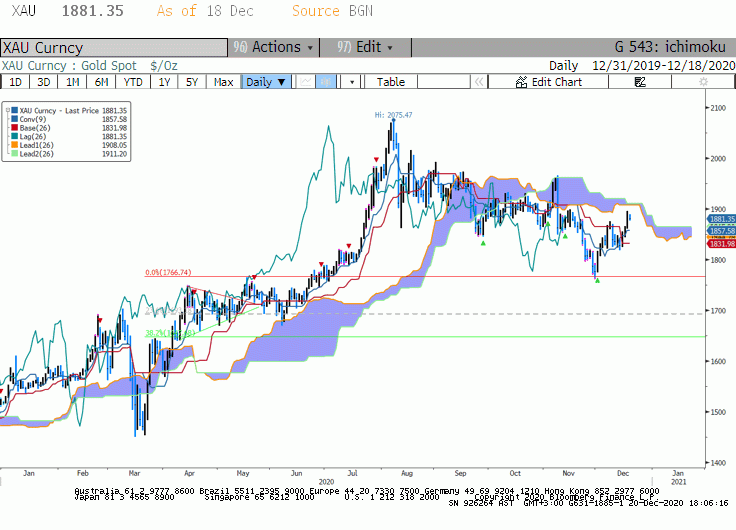Select the 1M range tab

[x=72, y=82]
